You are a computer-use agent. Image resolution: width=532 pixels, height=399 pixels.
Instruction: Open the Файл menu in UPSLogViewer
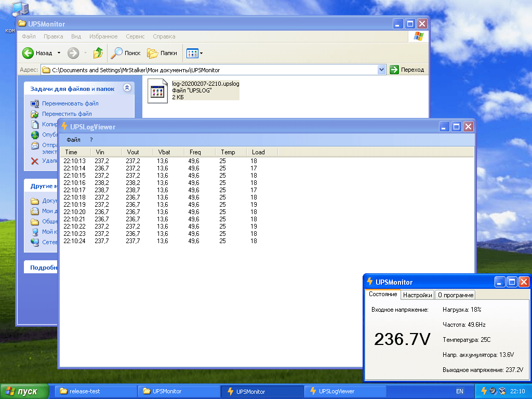[73, 140]
